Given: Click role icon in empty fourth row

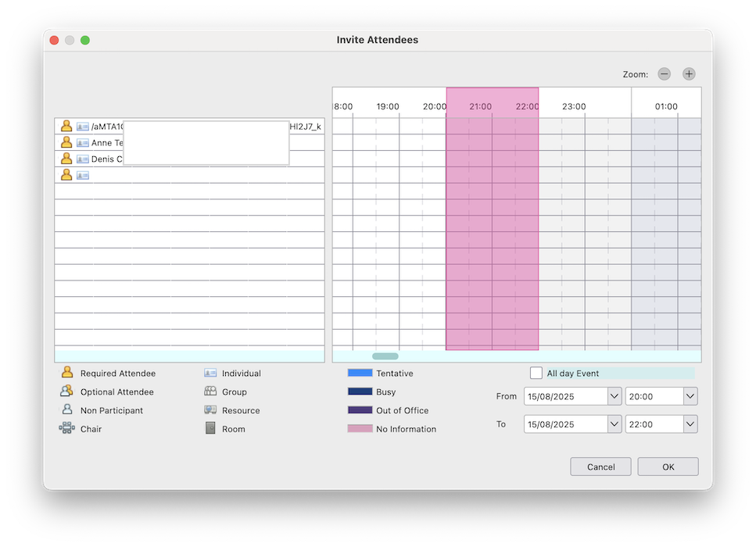Looking at the screenshot, I should pyautogui.click(x=66, y=175).
